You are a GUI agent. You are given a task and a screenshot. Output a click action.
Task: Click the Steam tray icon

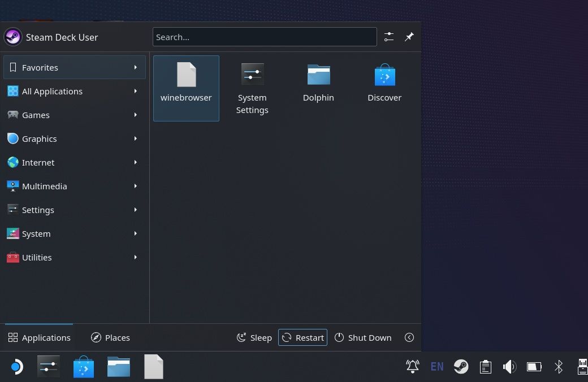point(461,366)
